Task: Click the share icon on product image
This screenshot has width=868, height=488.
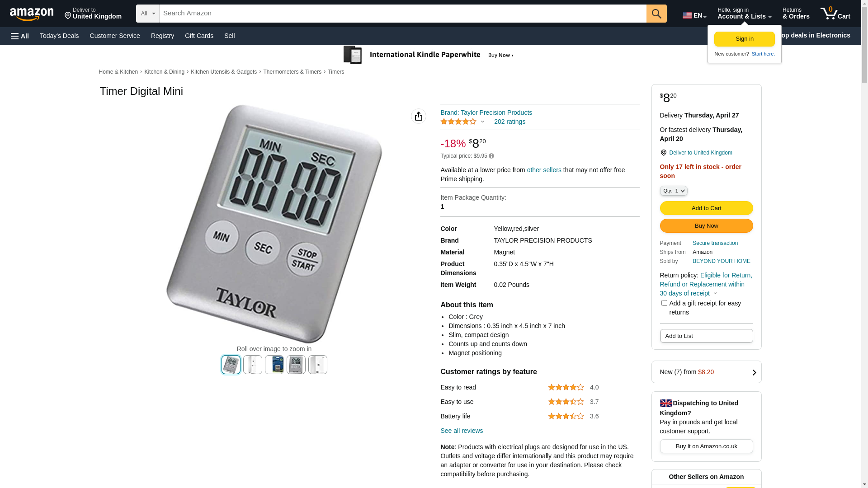Action: click(419, 116)
